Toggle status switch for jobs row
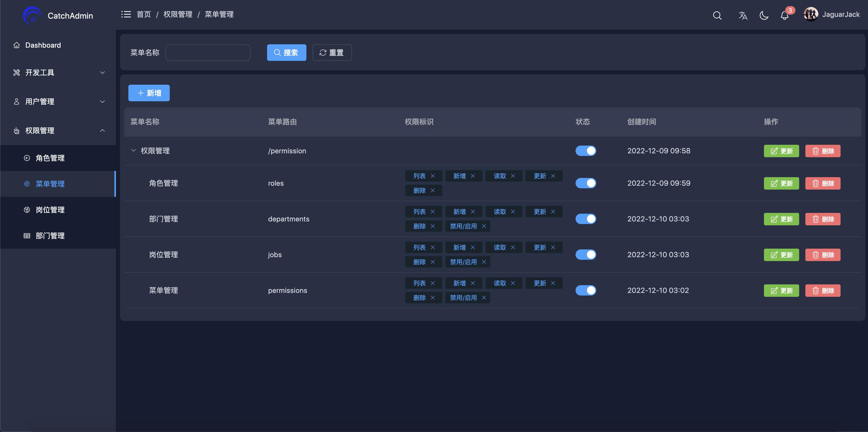This screenshot has width=868, height=432. point(586,255)
